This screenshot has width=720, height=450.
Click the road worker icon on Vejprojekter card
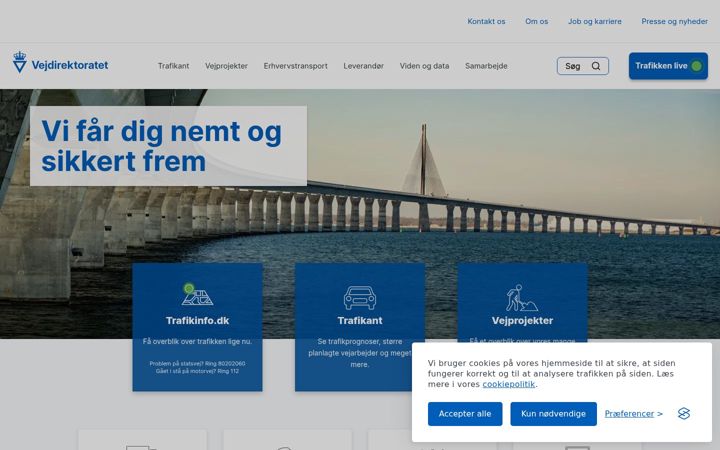click(522, 298)
